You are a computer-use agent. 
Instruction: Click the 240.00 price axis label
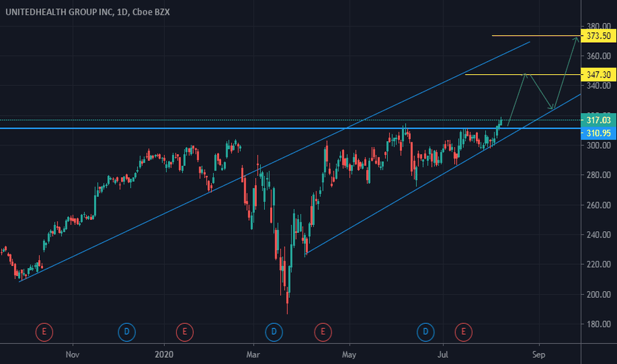[598, 235]
